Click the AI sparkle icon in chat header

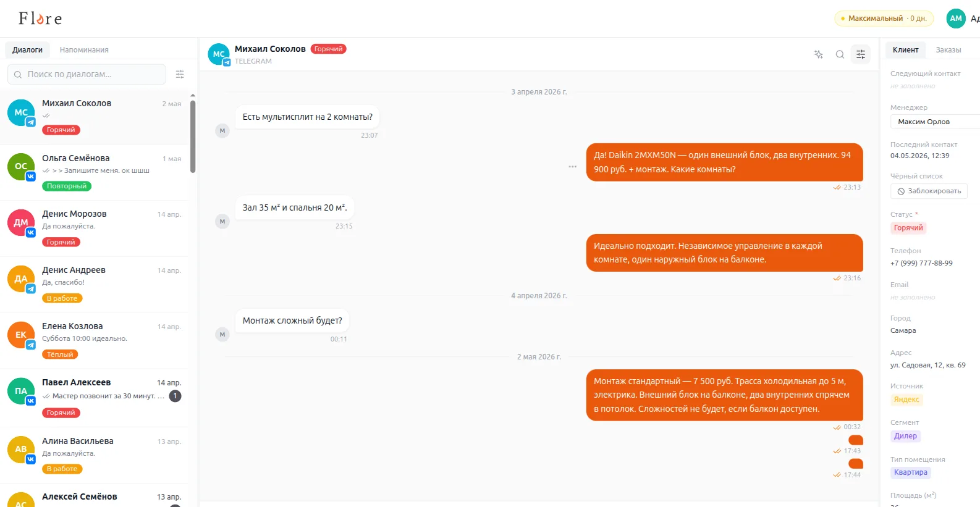[819, 54]
